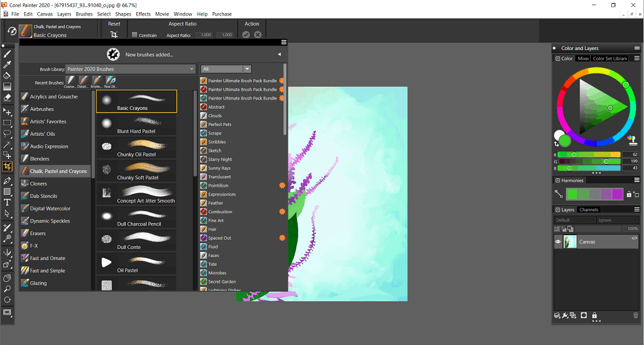
Task: Select the Paint Bucket tool
Action: coord(7,76)
